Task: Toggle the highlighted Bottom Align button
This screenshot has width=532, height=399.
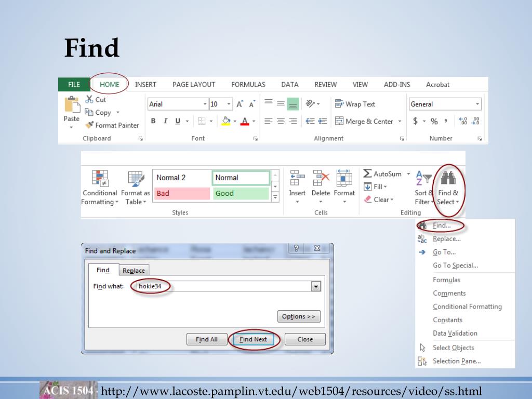Action: 293,104
